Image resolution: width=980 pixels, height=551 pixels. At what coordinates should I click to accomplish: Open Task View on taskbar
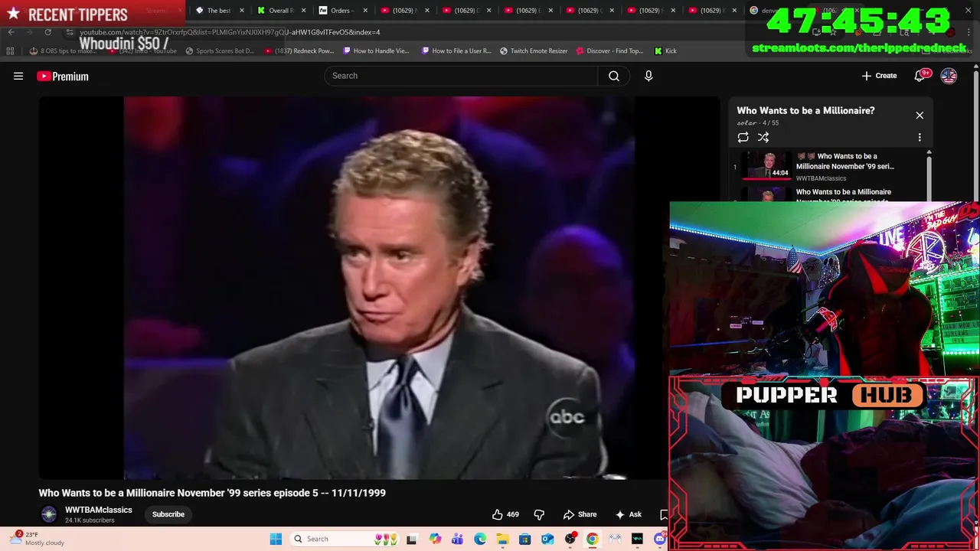[x=411, y=539]
